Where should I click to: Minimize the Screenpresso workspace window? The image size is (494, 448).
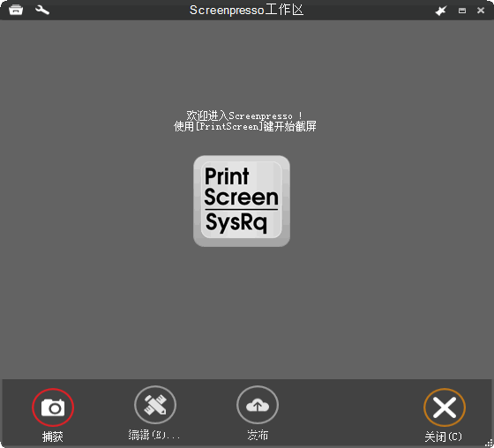point(462,11)
